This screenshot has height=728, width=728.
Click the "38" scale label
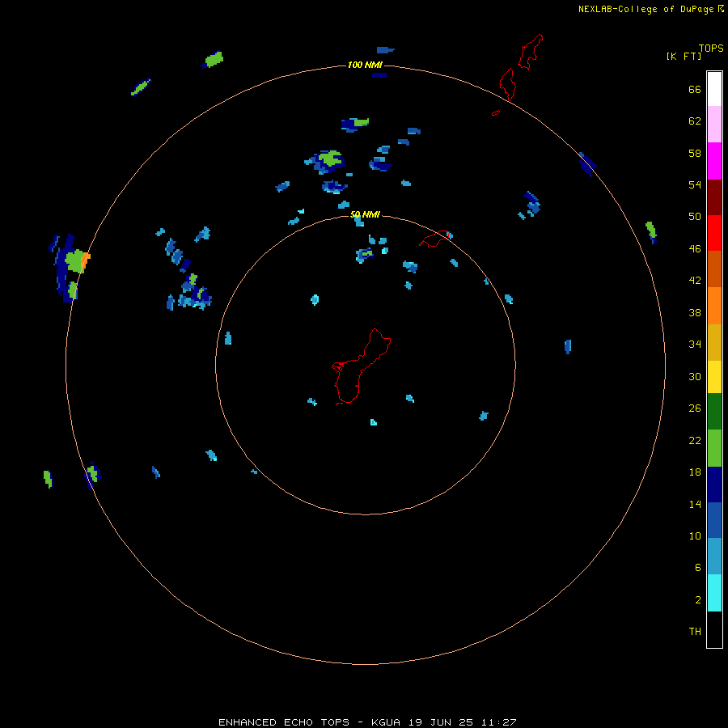(x=695, y=312)
